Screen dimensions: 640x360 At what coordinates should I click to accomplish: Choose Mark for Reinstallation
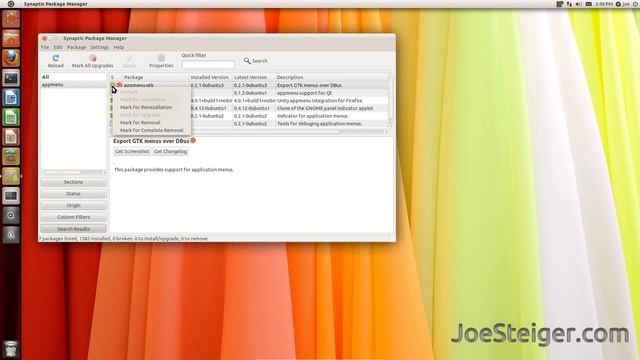click(x=146, y=107)
